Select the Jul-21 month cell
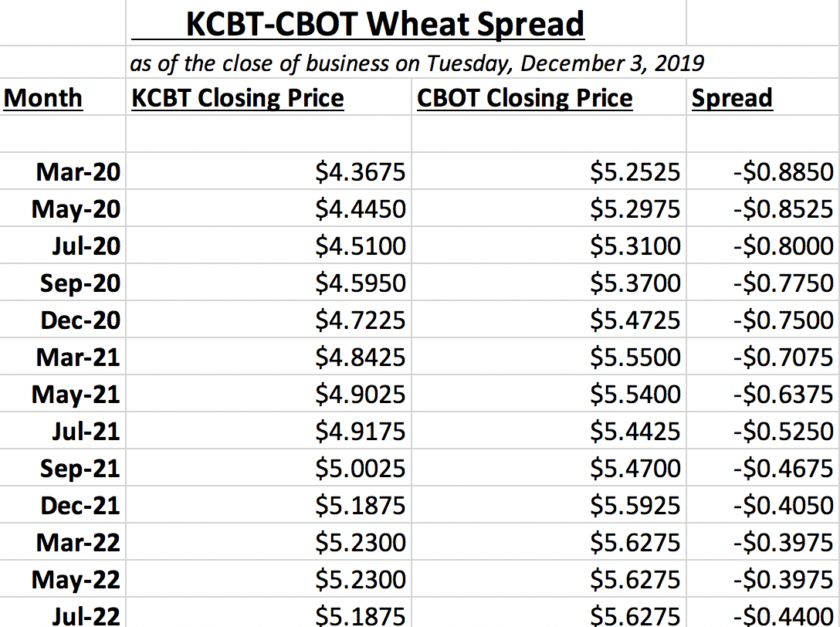This screenshot has height=627, width=840. (63, 431)
